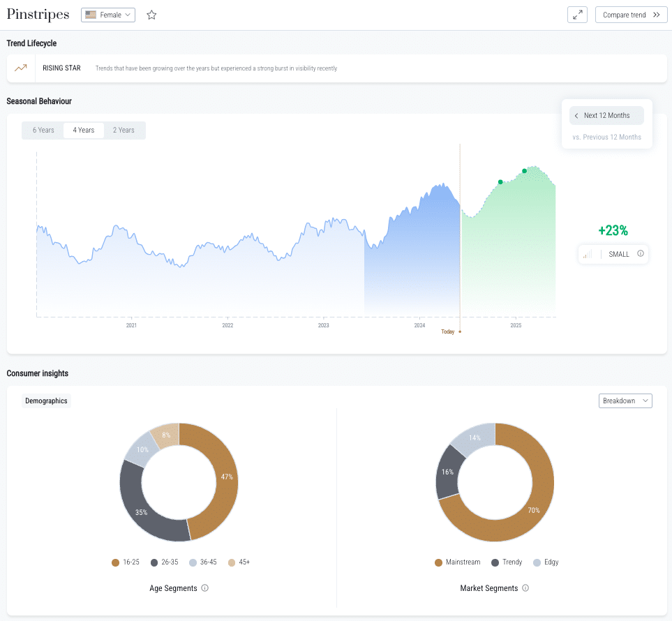Select vs. Previous 12 Months comparison
Viewport: 672px width, 621px height.
pyautogui.click(x=606, y=137)
